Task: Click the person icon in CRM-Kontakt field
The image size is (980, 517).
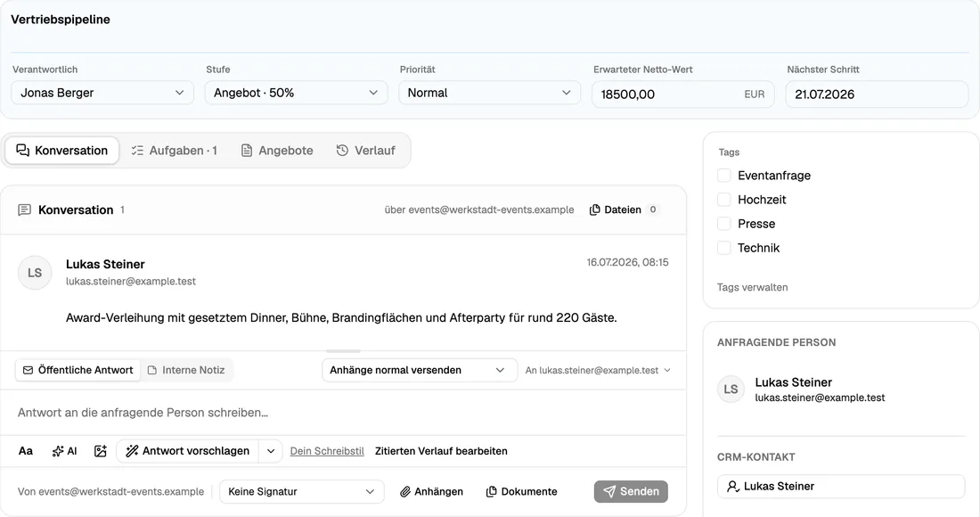Action: [733, 486]
